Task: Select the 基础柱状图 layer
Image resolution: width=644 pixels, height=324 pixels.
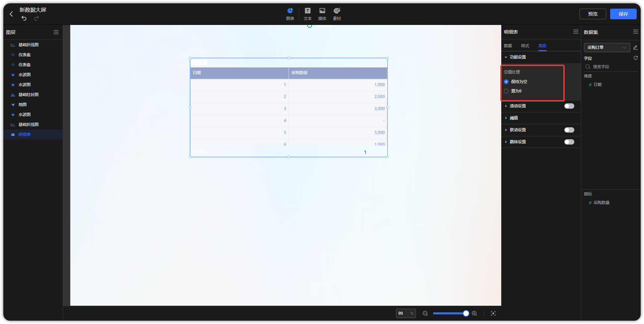Action: [33, 95]
